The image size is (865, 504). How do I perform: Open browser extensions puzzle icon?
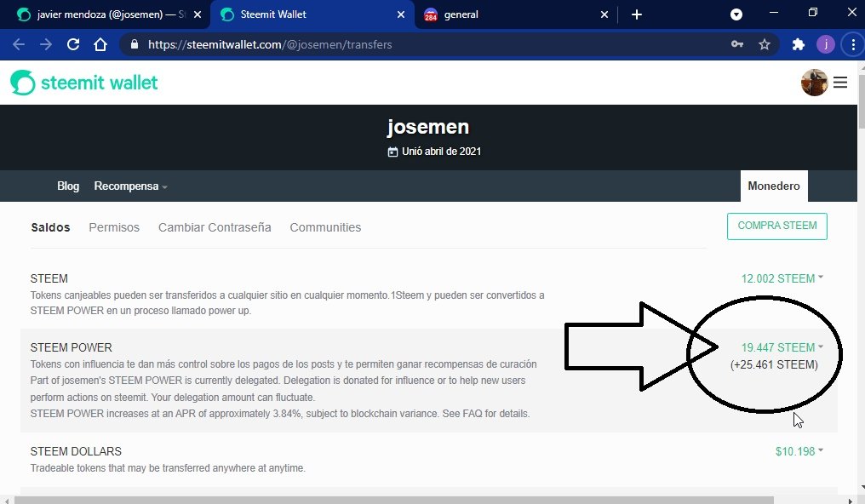tap(799, 44)
